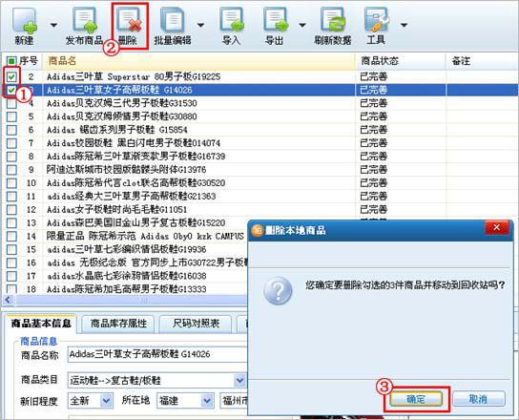Open the 所在地 province dropdown showing 福建

(207, 401)
